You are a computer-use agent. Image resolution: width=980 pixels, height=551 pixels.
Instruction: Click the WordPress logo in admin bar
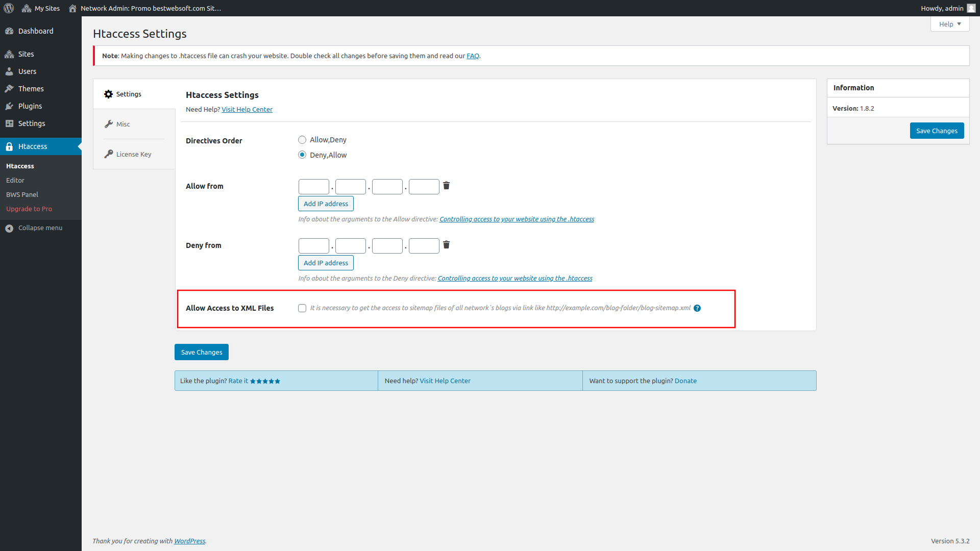click(9, 8)
